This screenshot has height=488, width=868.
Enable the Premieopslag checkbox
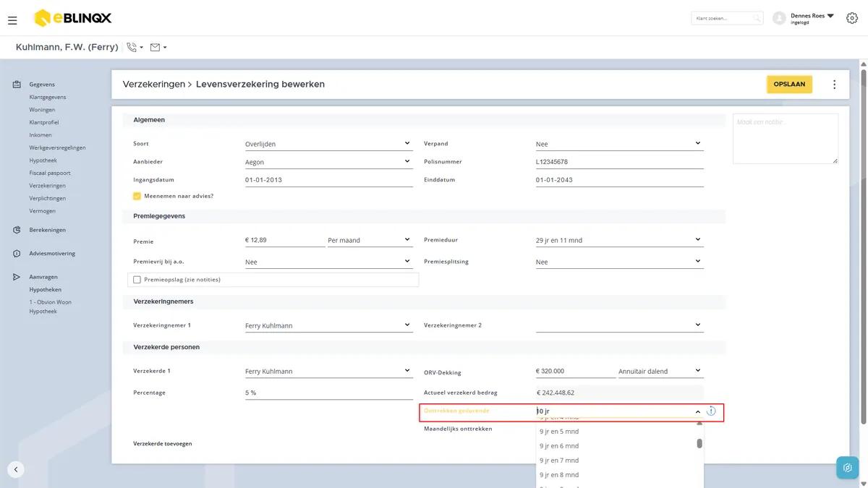[x=137, y=280]
